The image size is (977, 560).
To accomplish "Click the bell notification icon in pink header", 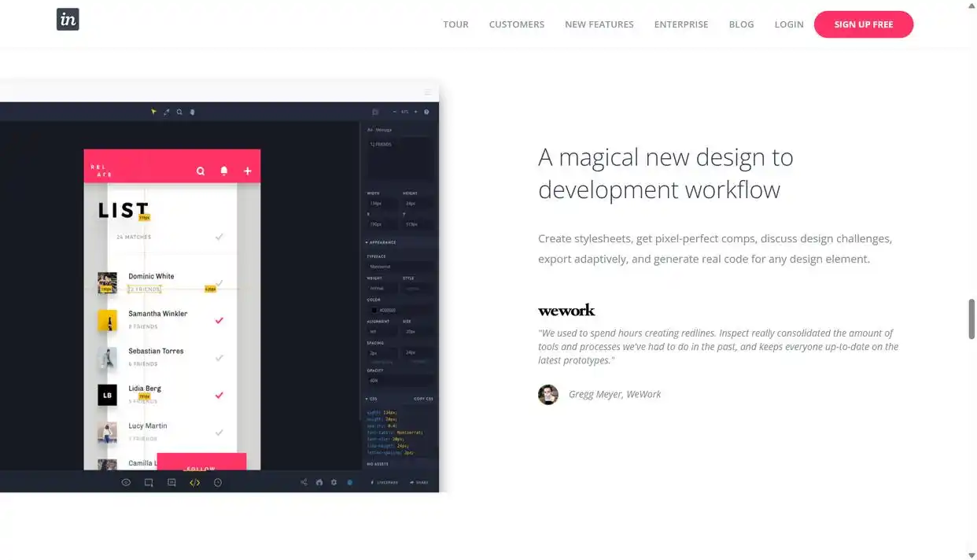I will (223, 171).
